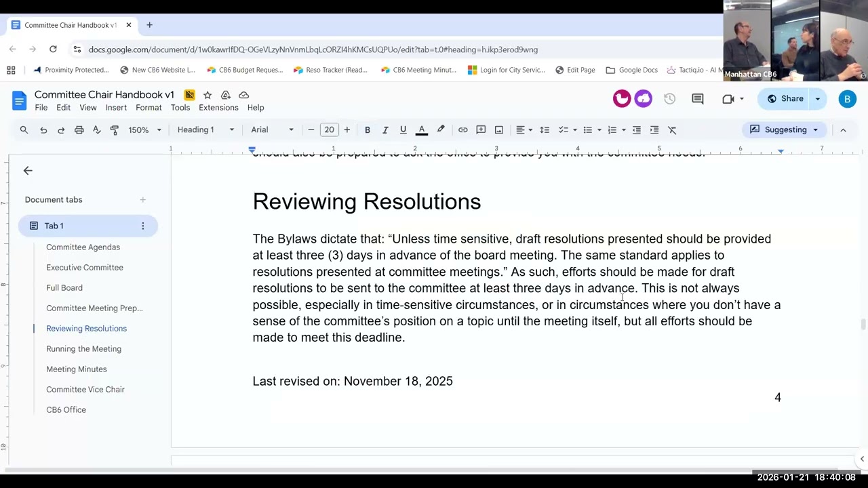Open checklist menu
868x488 pixels.
(567, 129)
